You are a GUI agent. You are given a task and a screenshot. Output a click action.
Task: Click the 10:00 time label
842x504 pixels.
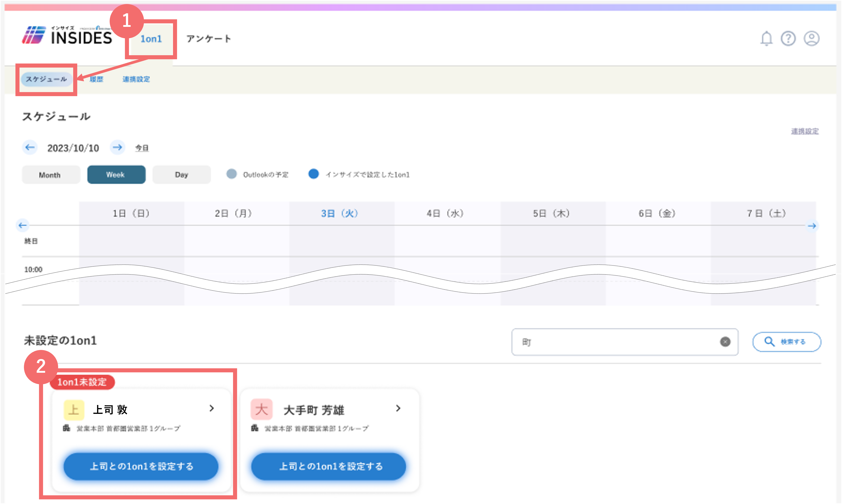(x=33, y=269)
